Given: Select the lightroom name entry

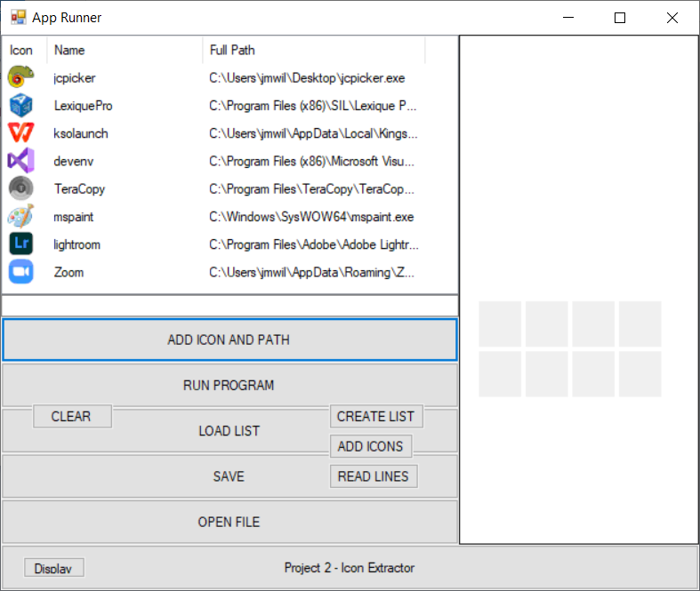Looking at the screenshot, I should pyautogui.click(x=76, y=244).
